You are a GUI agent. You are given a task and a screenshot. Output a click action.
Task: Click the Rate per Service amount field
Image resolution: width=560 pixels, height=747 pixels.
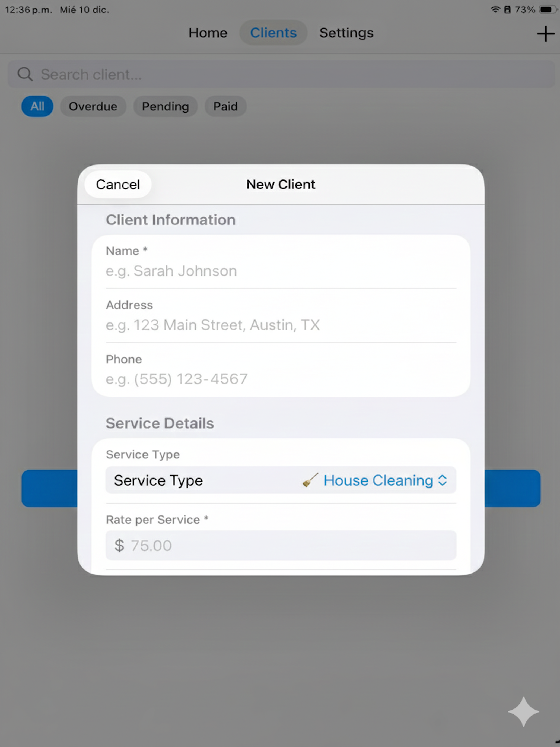point(281,545)
